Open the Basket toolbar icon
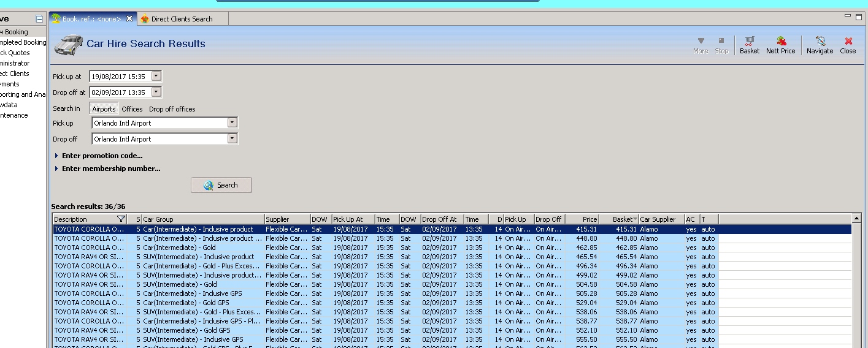Viewport: 868px width, 348px height. 750,45
